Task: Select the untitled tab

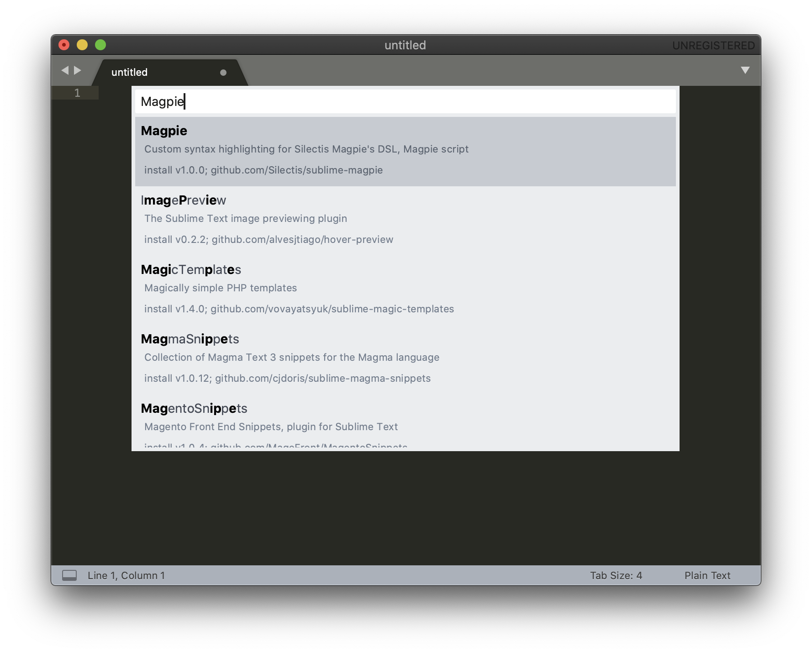Action: (170, 73)
